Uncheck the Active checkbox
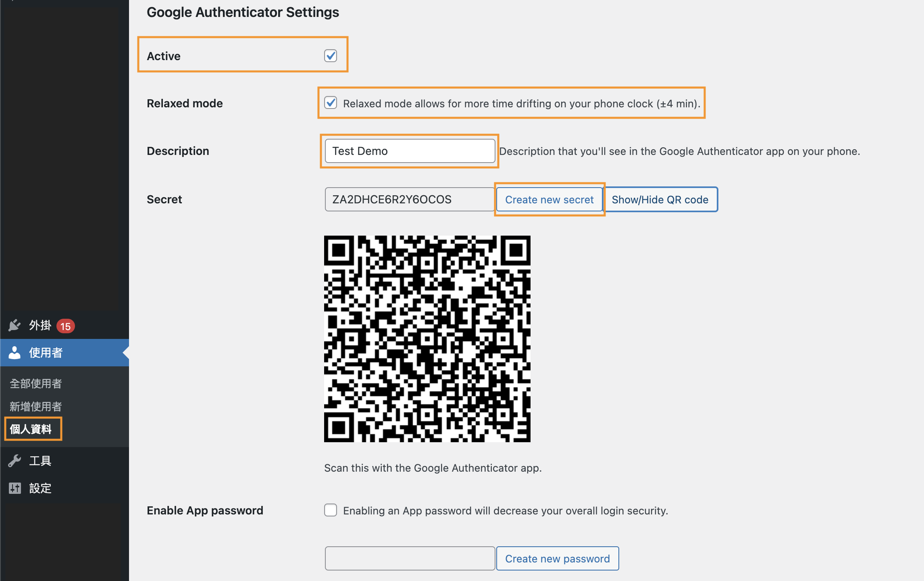 pos(331,56)
